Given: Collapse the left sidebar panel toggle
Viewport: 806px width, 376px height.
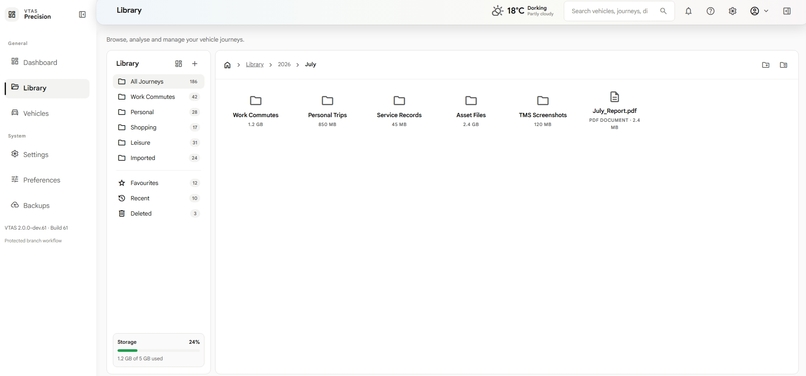Looking at the screenshot, I should pyautogui.click(x=82, y=14).
